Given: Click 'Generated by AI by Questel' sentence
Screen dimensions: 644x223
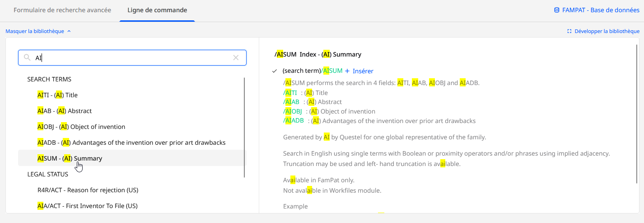Looking at the screenshot, I should pyautogui.click(x=384, y=137).
